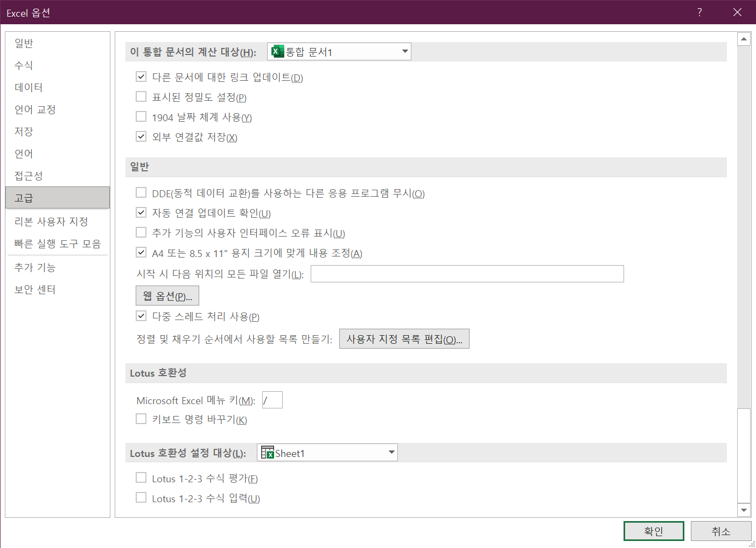Check Lotus 1-2-3 수식 평가
This screenshot has width=756, height=548.
(141, 478)
